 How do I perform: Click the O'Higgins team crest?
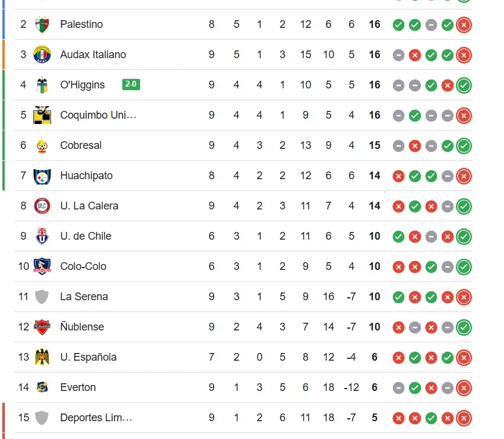[42, 85]
